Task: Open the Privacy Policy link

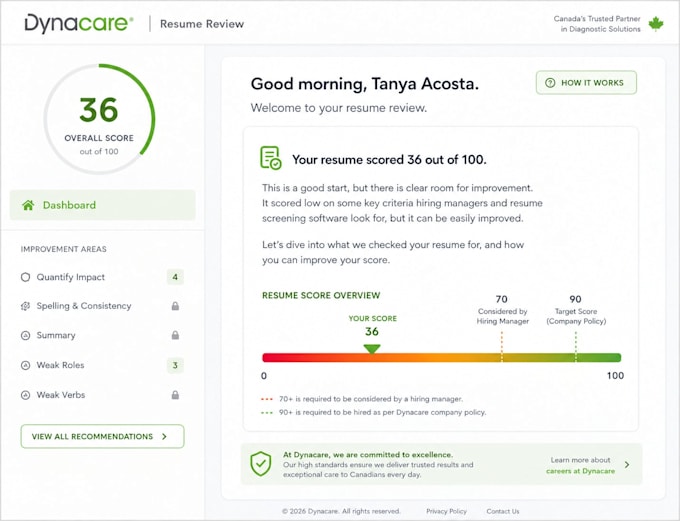Action: click(x=446, y=511)
